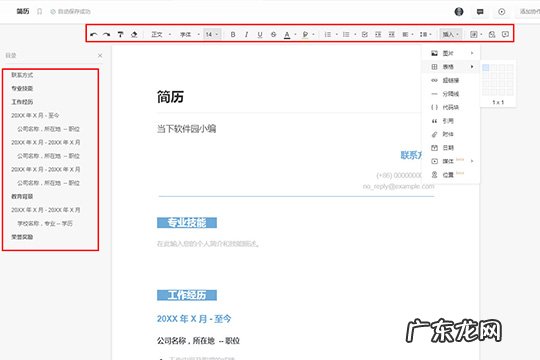540x360 pixels.
Task: Jump to 专业技能 in the outline
Action: coord(22,88)
